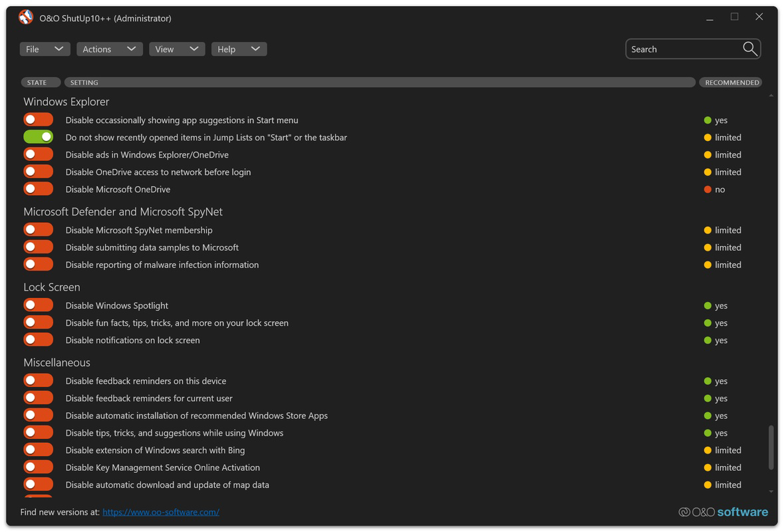Switch on Disable extension of Windows search with Bing
The height and width of the screenshot is (532, 784).
(x=38, y=450)
